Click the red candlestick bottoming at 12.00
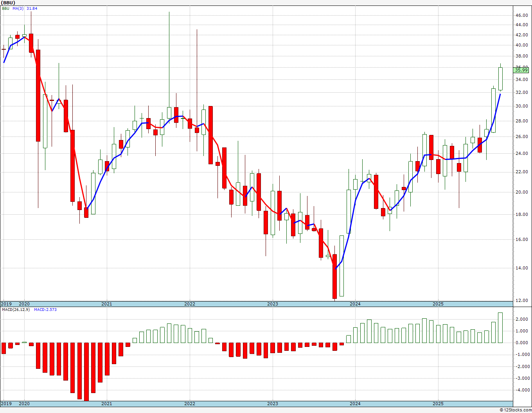Screen dimensions: 532x413 click(x=335, y=277)
